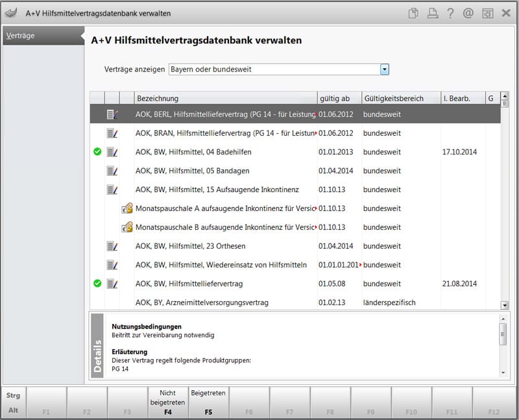The width and height of the screenshot is (519, 420).
Task: Click the Monatspauschale A price lock icon
Action: click(x=127, y=208)
